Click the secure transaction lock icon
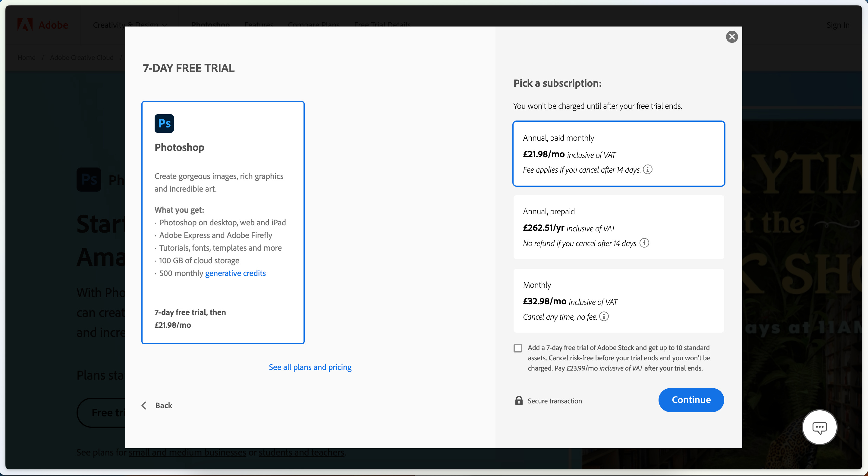Viewport: 868px width, 476px height. point(519,400)
